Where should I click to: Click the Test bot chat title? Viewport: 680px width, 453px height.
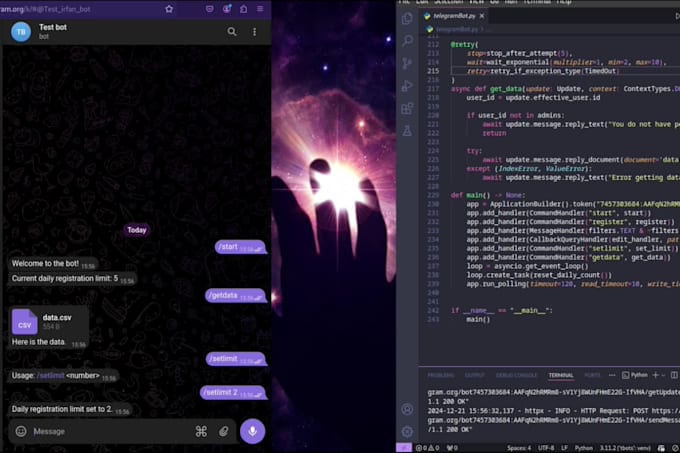[x=53, y=27]
